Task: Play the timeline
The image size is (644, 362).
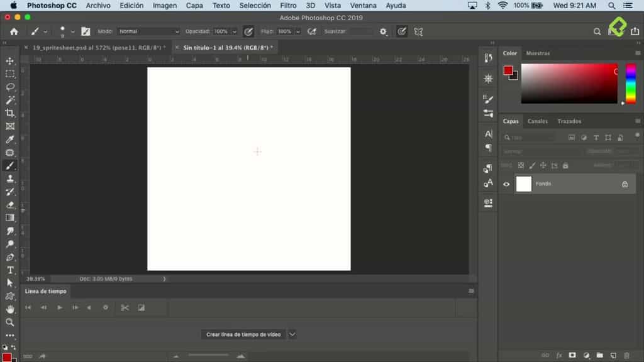Action: (x=60, y=307)
